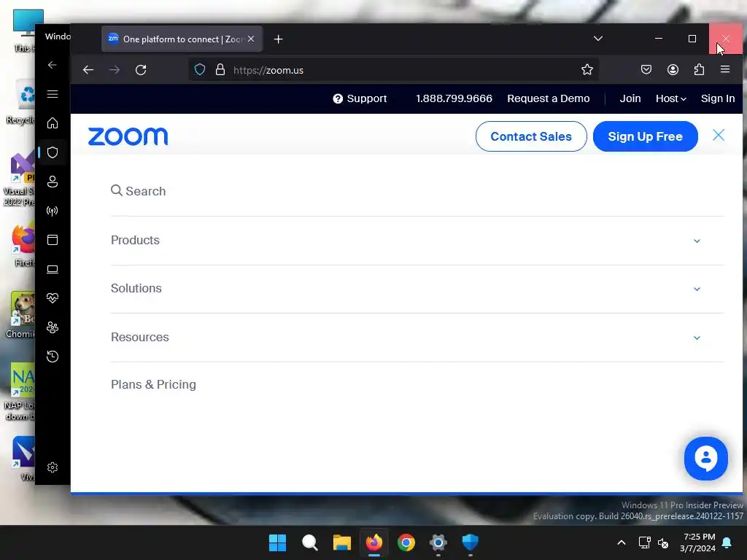Screen dimensions: 747x560
Task: Open the Host dropdown
Action: [x=671, y=98]
